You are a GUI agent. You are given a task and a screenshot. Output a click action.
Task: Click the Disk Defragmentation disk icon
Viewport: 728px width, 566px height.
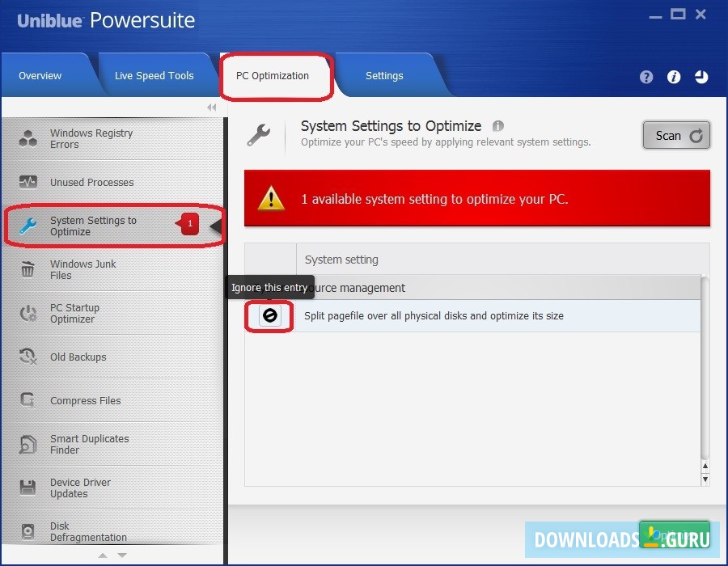point(28,531)
